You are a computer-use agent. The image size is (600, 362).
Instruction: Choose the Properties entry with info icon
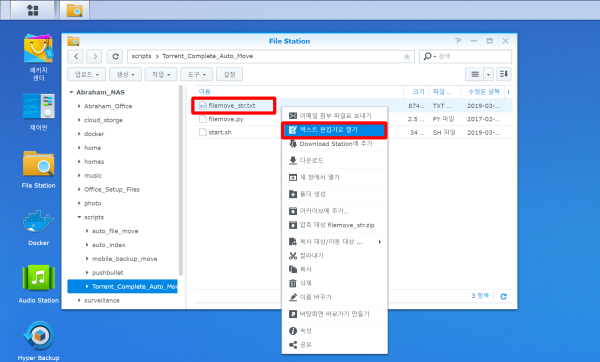[x=335, y=331]
